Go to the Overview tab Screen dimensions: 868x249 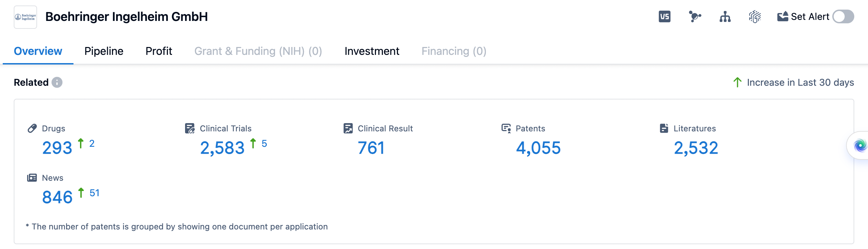coord(38,51)
